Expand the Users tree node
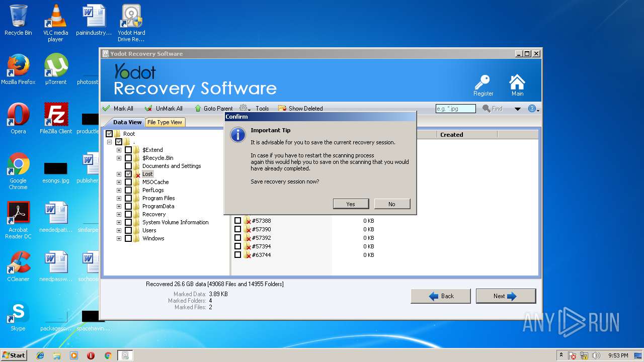The image size is (644, 362). point(119,230)
